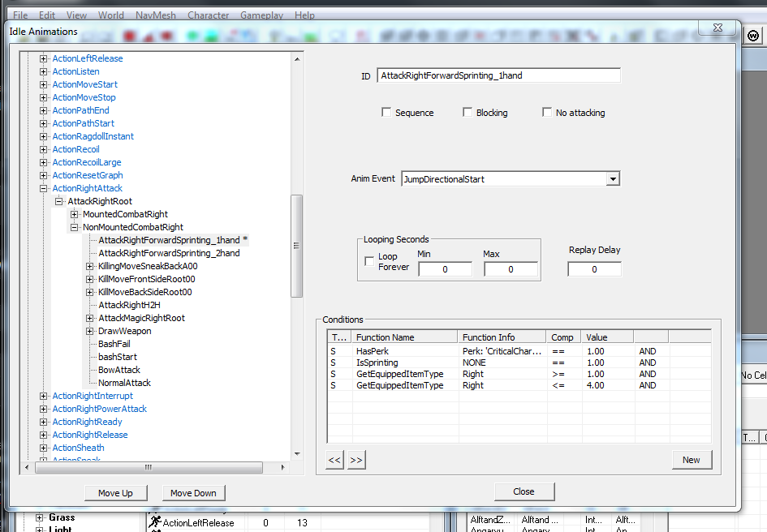The height and width of the screenshot is (532, 767).
Task: Select the BashFail tree item
Action: pos(114,344)
